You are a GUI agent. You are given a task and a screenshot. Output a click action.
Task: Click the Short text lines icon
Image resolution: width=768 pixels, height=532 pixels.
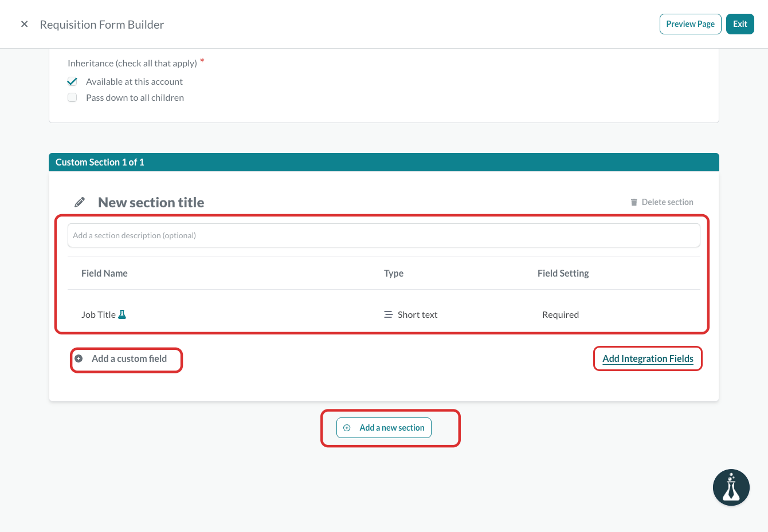388,314
